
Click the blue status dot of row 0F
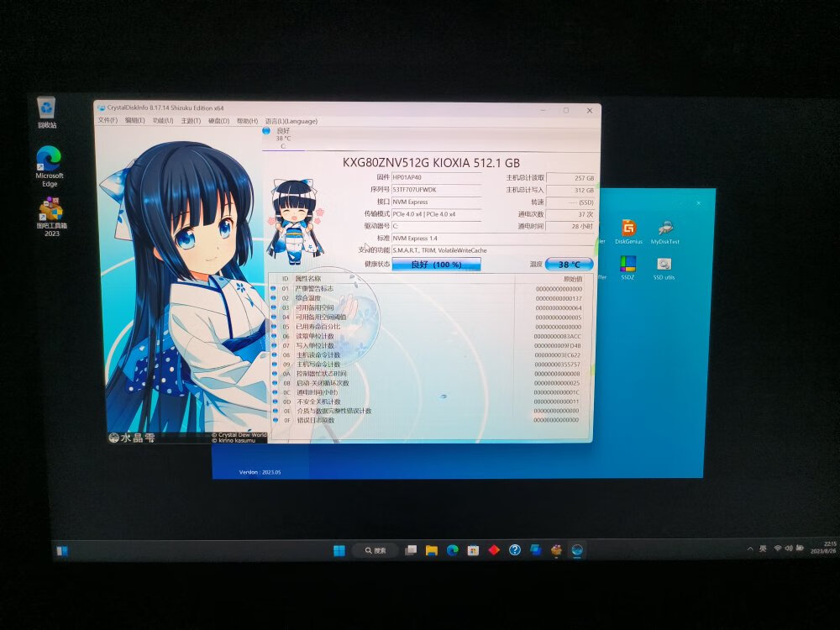pyautogui.click(x=276, y=421)
